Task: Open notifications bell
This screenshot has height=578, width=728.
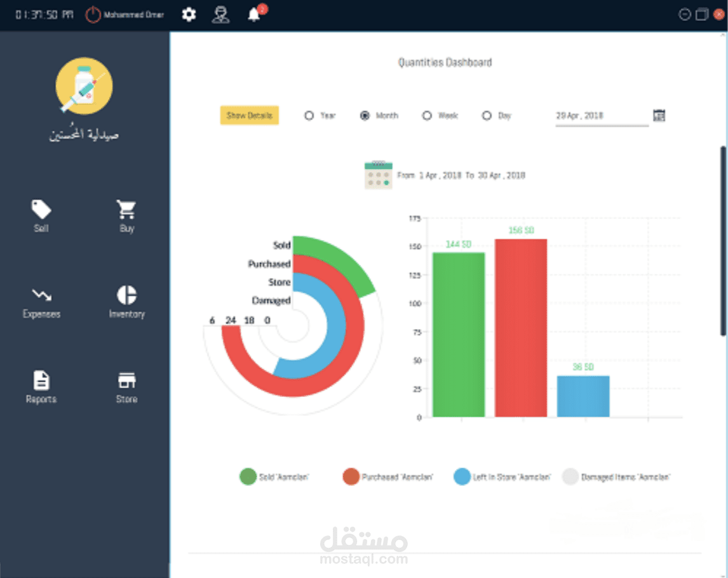Action: click(254, 15)
